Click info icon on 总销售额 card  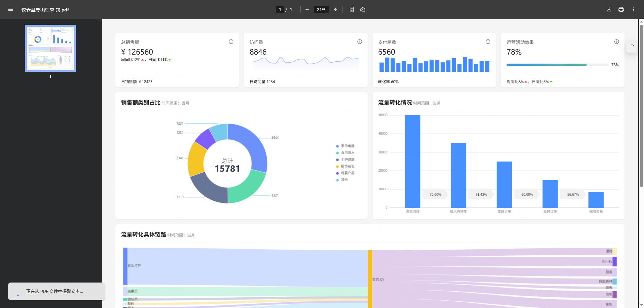coord(231,42)
